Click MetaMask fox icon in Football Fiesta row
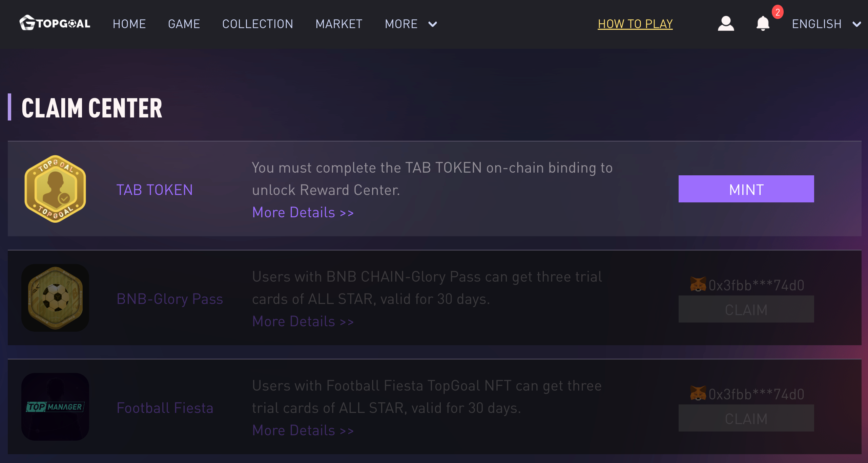This screenshot has height=463, width=868. point(698,394)
